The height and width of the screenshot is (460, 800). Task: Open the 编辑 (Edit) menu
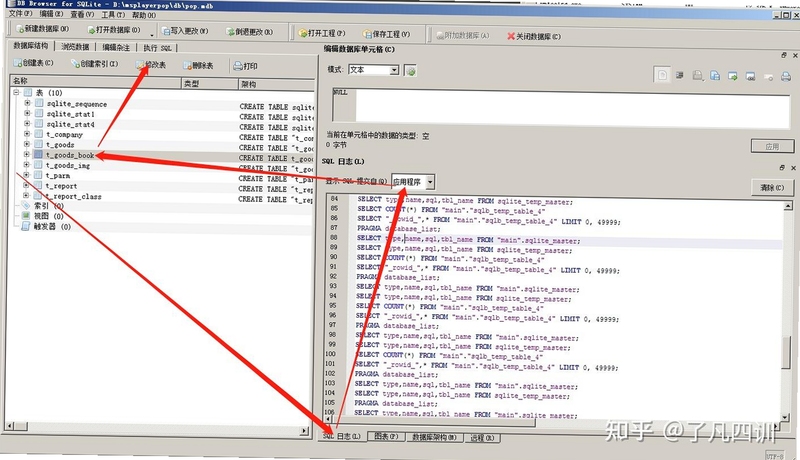(x=52, y=14)
